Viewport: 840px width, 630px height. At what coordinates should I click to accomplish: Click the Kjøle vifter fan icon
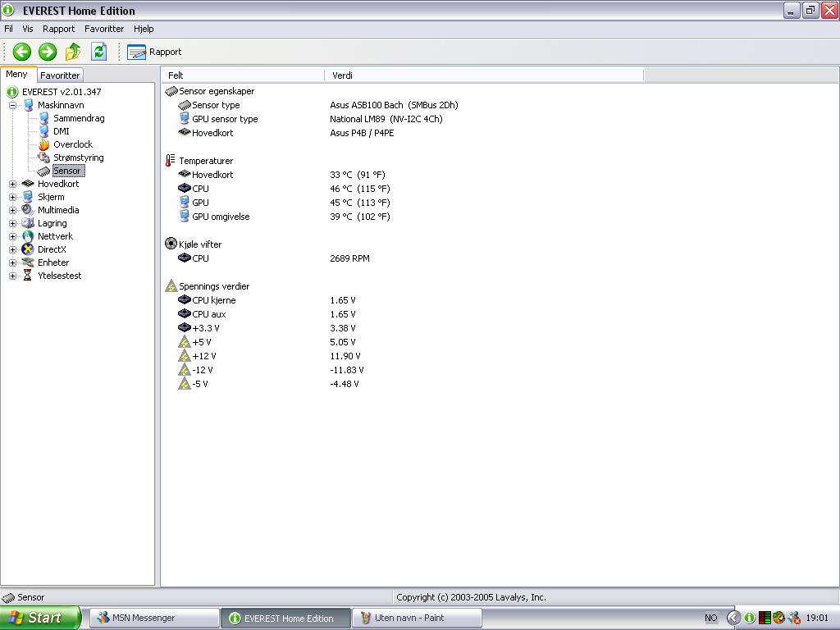pos(171,244)
